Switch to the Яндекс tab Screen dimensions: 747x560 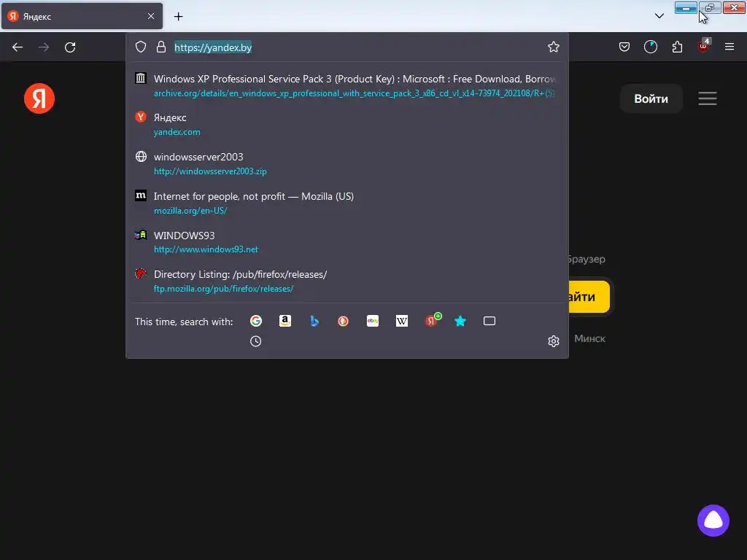82,16
